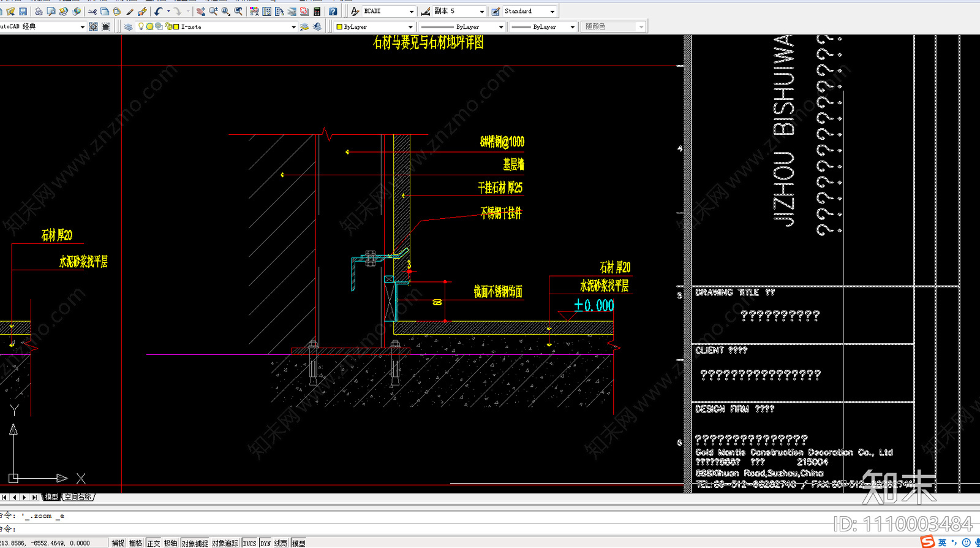Screen dimensions: 980x548
Task: Switch to the 模型 layout tab
Action: point(51,497)
